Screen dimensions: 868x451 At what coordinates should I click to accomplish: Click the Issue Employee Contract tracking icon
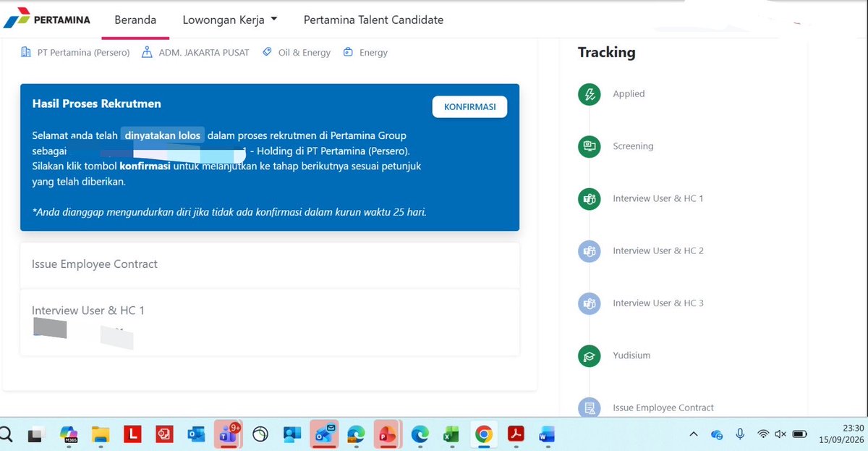(x=590, y=408)
